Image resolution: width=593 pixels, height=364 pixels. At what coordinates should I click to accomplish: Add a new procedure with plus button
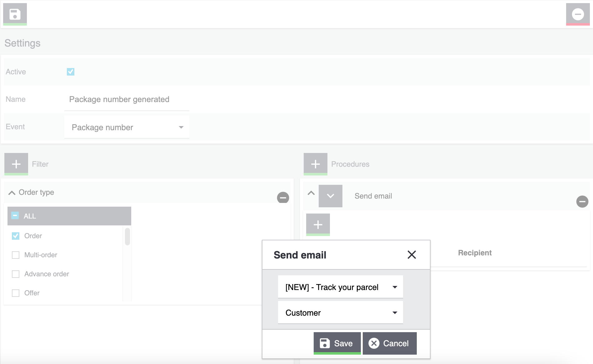click(315, 164)
